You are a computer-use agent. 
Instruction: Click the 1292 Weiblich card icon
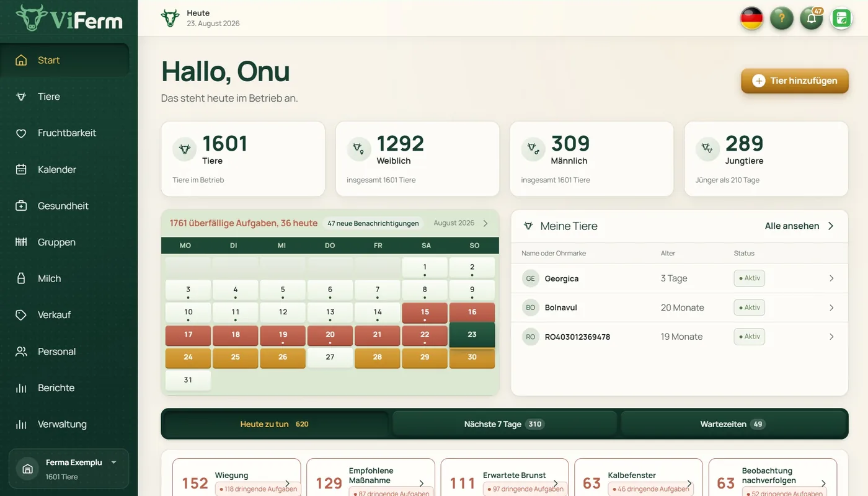coord(359,149)
